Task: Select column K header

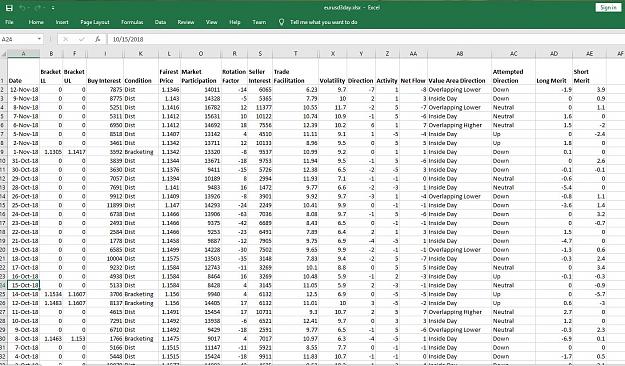Action: (141, 53)
